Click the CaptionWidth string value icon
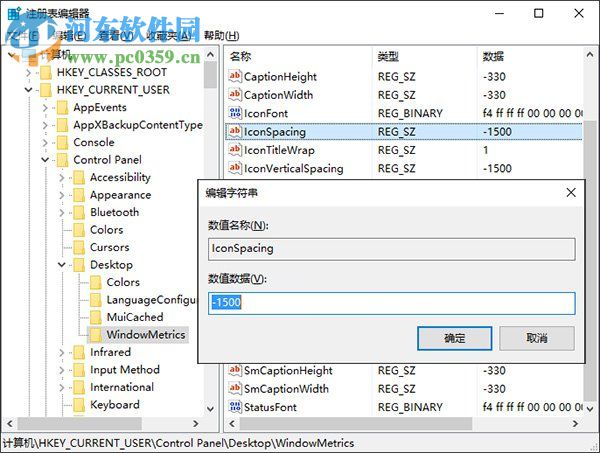The height and width of the screenshot is (453, 600). coord(235,95)
